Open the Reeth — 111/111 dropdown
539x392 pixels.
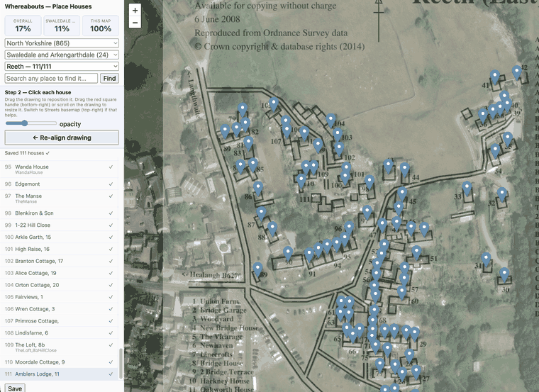62,67
